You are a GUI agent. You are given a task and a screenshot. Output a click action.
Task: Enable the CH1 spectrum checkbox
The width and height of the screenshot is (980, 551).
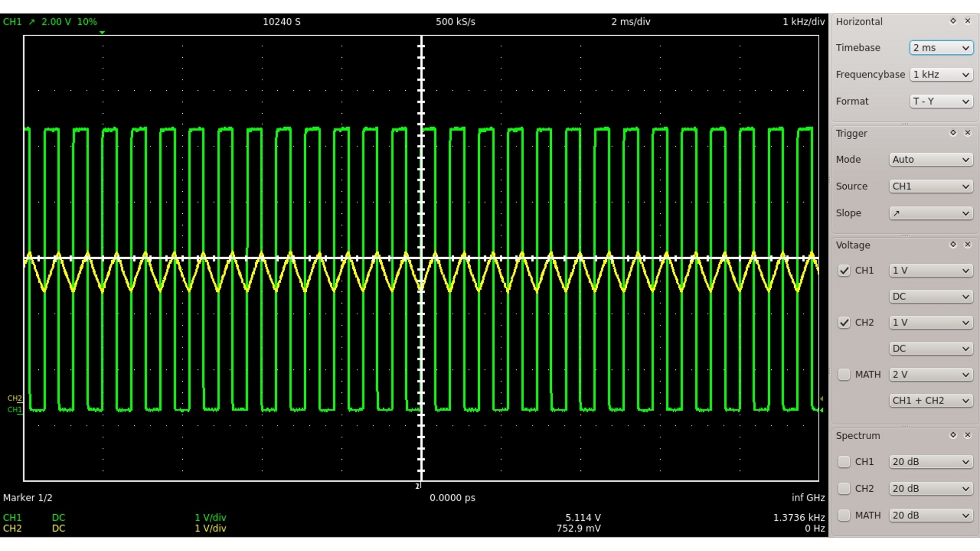844,462
